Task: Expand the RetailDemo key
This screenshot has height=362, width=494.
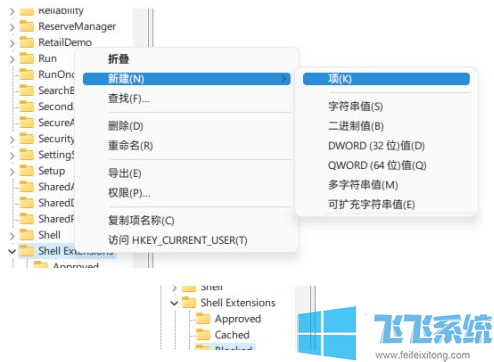Action: tap(12, 43)
